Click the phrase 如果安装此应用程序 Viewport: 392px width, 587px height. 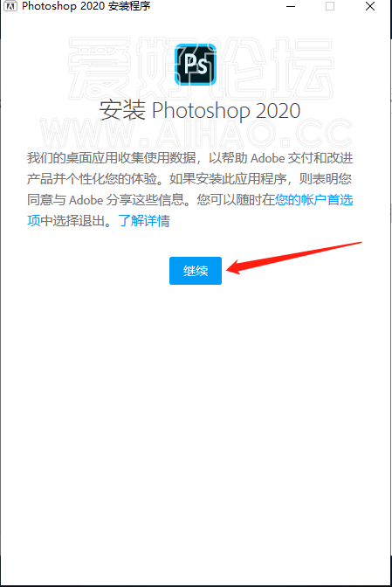(x=228, y=178)
